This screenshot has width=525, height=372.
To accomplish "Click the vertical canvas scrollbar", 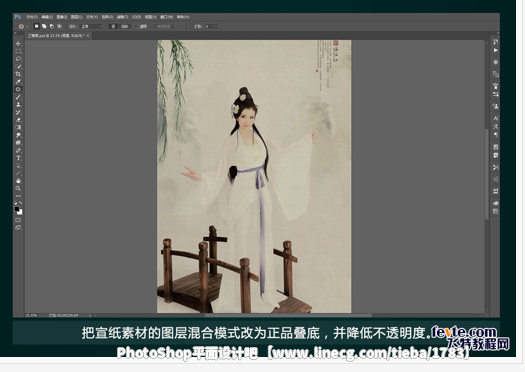I will tap(487, 174).
